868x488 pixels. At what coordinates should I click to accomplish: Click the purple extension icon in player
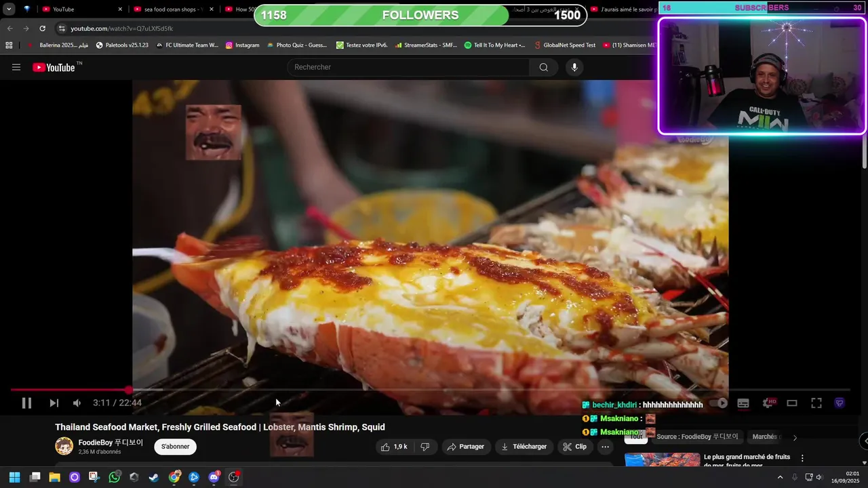coord(840,403)
